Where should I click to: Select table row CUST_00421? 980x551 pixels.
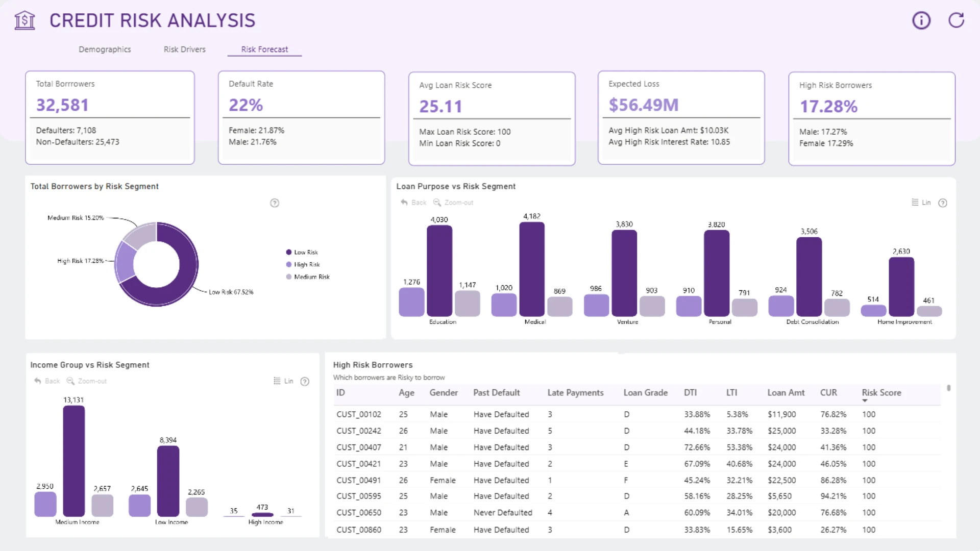pyautogui.click(x=637, y=464)
